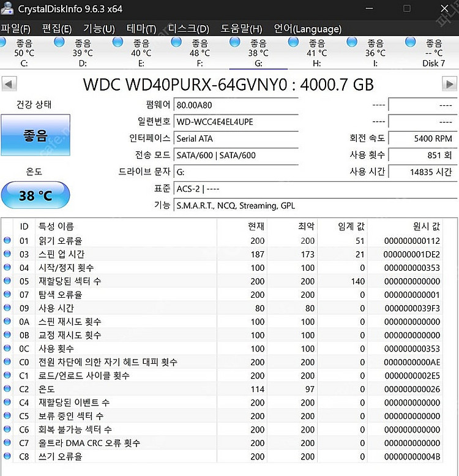Click status icon of row 0A 스핀 재시도 횟수
This screenshot has width=459, height=476.
[x=7, y=321]
